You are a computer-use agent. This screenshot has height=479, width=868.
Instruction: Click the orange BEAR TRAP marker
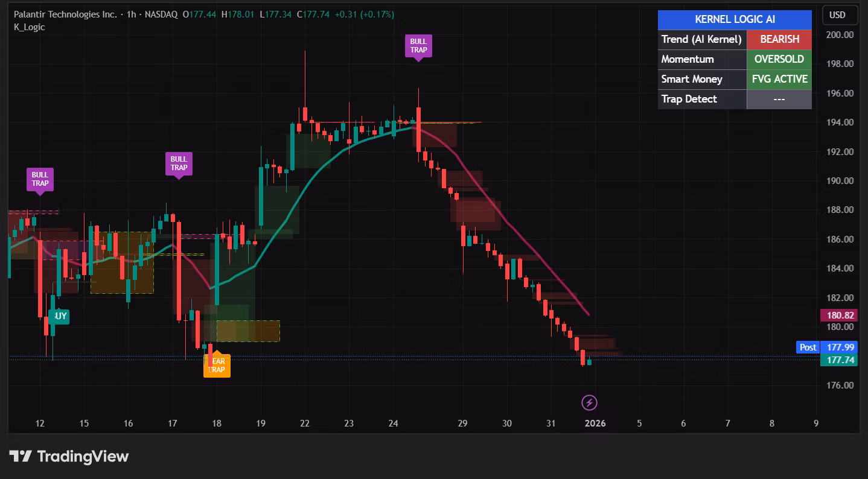click(x=217, y=364)
